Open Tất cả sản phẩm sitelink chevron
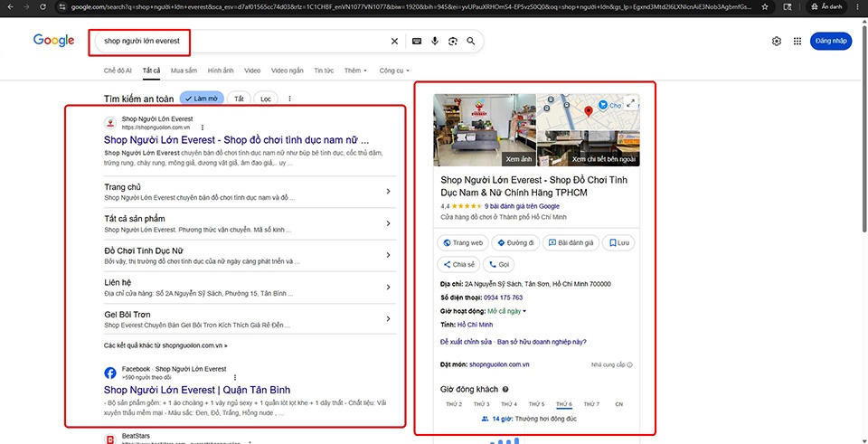 tap(388, 223)
